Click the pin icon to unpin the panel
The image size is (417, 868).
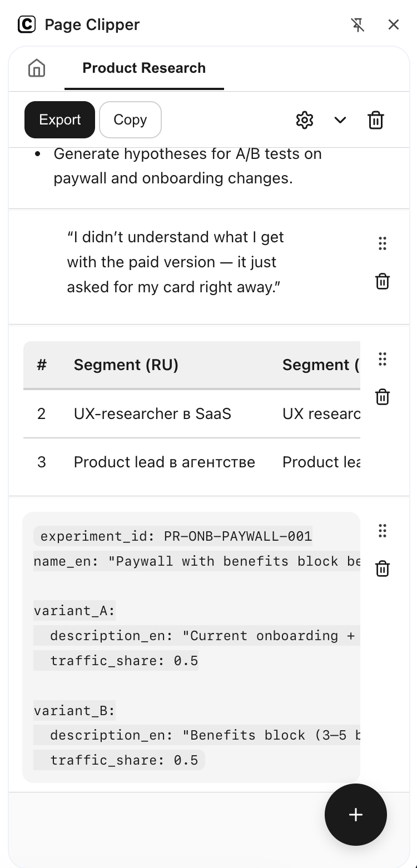pyautogui.click(x=358, y=24)
